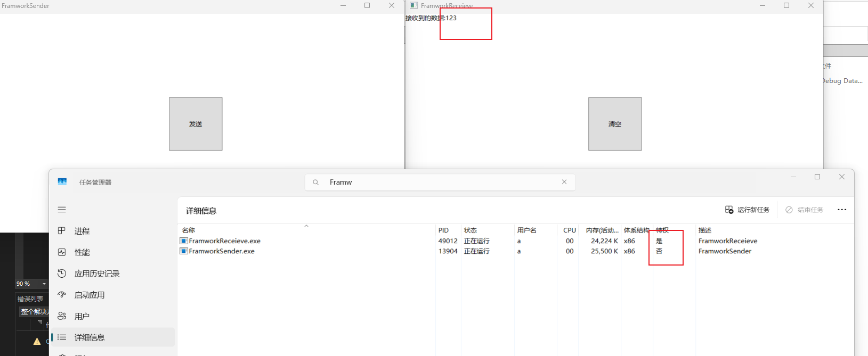Select the FramworkSender.exe process row
Screen dimensions: 868x356
pos(515,251)
